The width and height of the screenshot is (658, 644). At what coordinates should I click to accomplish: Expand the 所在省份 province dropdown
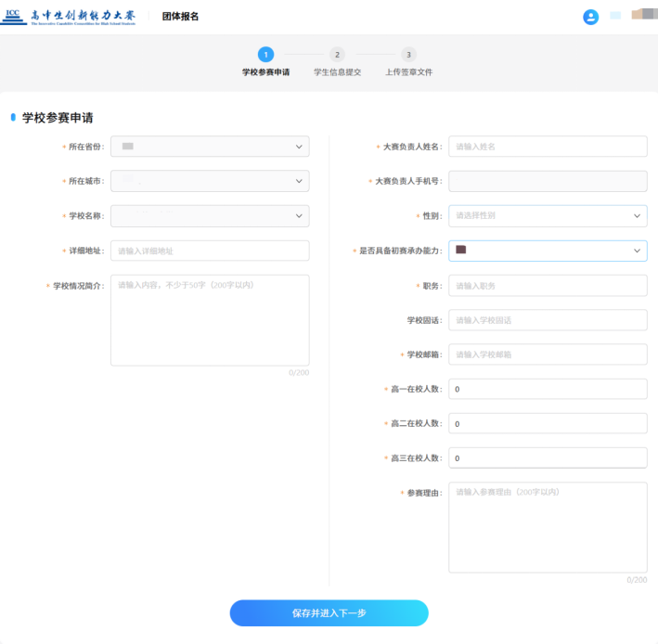[210, 147]
